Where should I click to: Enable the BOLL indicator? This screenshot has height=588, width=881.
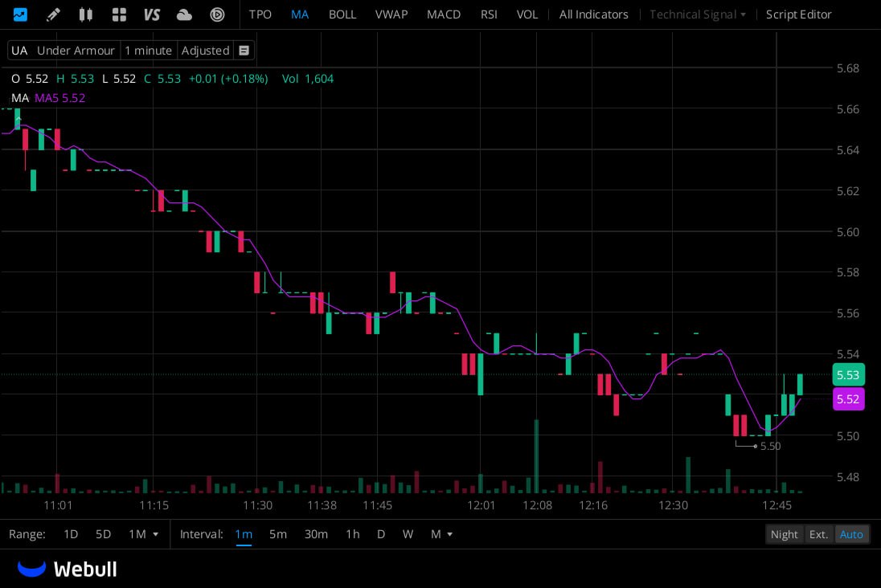tap(342, 14)
